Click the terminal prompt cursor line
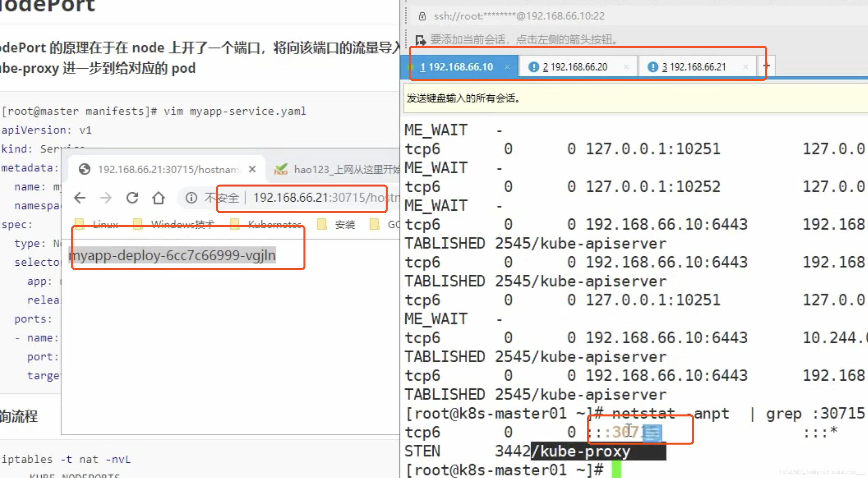This screenshot has width=868, height=478. (x=513, y=470)
